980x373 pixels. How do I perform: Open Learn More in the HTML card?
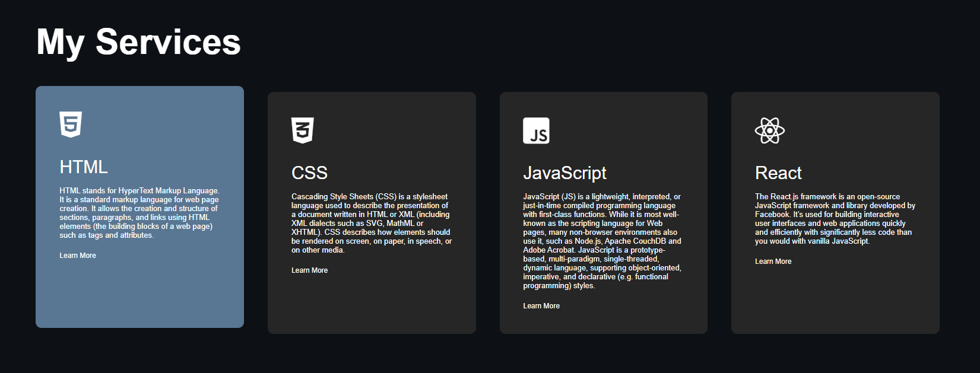[78, 256]
